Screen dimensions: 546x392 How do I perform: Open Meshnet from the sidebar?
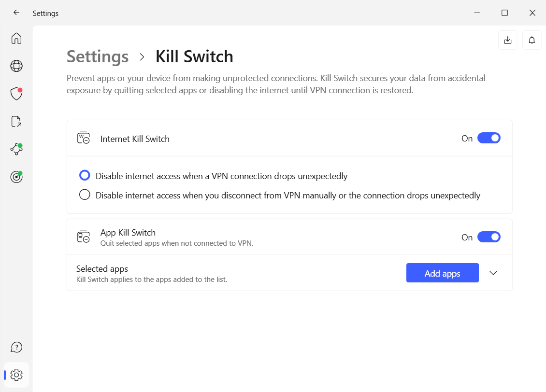[16, 149]
